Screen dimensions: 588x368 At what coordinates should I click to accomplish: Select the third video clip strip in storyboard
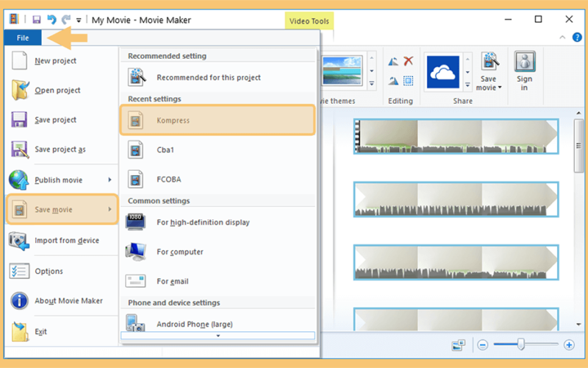456,263
